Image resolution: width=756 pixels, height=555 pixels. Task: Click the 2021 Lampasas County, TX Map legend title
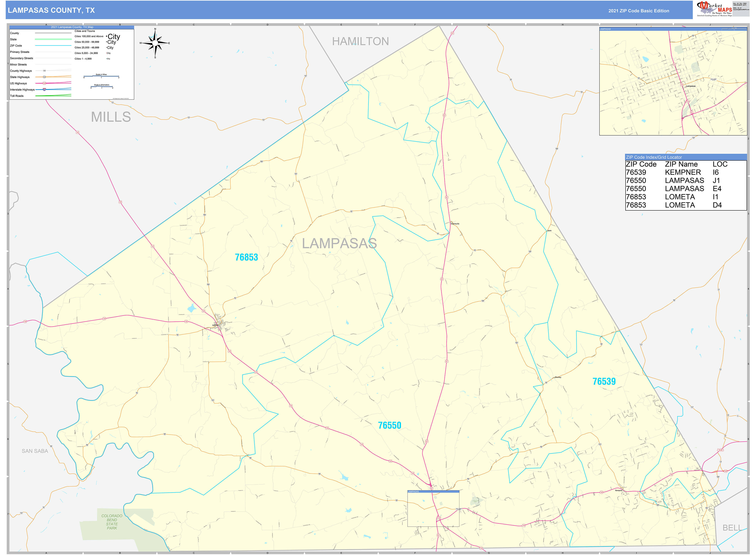pyautogui.click(x=72, y=27)
